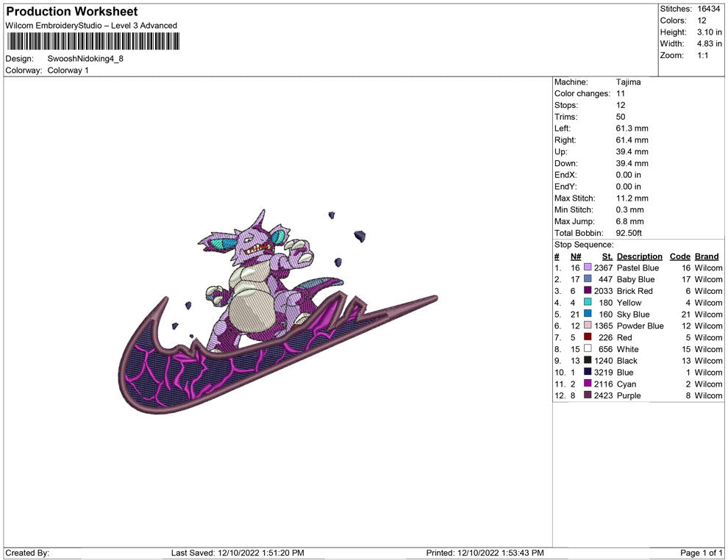
Task: Click the Trims value '50'
Action: pyautogui.click(x=621, y=117)
